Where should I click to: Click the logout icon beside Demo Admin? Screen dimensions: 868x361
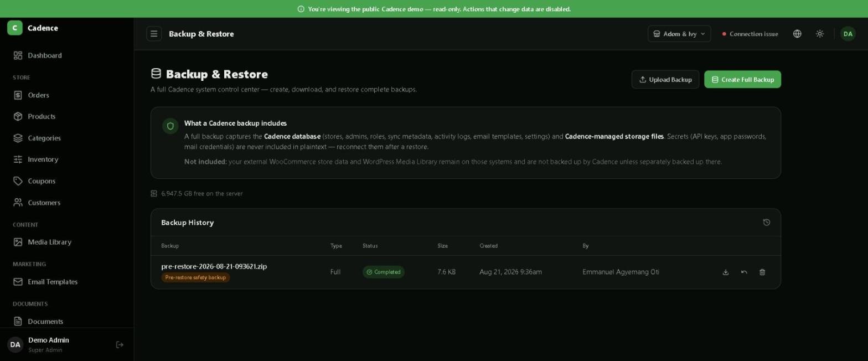[x=120, y=345]
